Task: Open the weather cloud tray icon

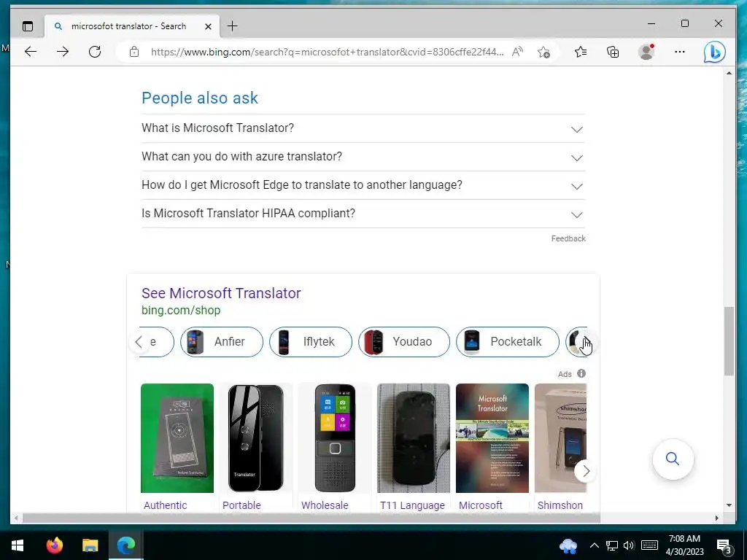Action: coord(568,546)
